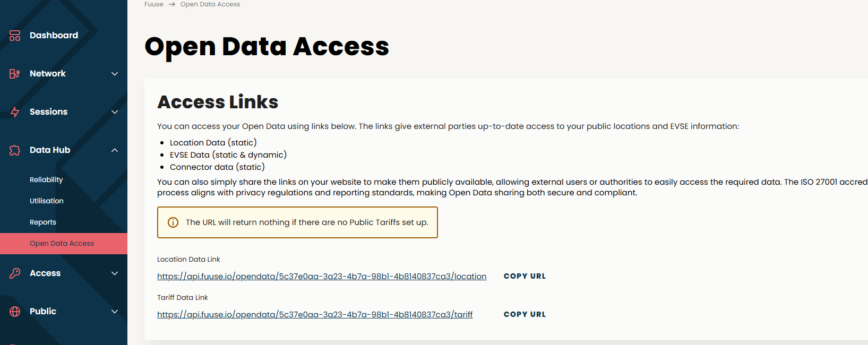
Task: Click the Data Hub puzzle icon
Action: [x=15, y=150]
